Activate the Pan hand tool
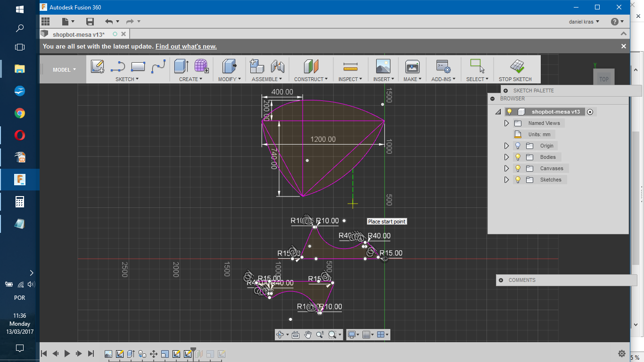The image size is (644, 362). pyautogui.click(x=308, y=335)
